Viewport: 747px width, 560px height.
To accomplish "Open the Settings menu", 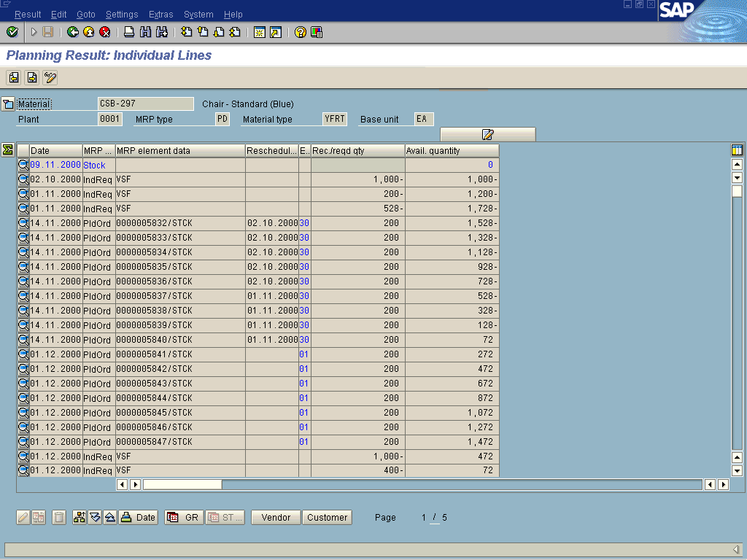I will [122, 15].
